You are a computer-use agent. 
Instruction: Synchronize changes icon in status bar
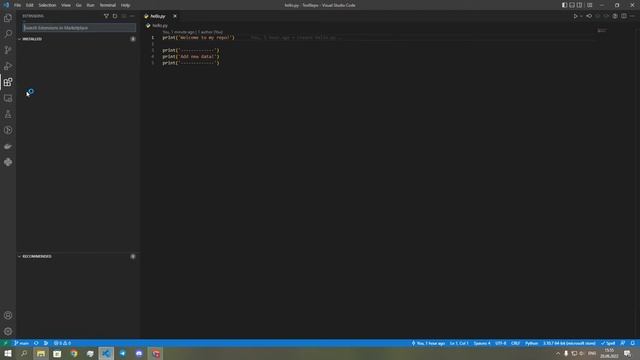tap(36, 343)
